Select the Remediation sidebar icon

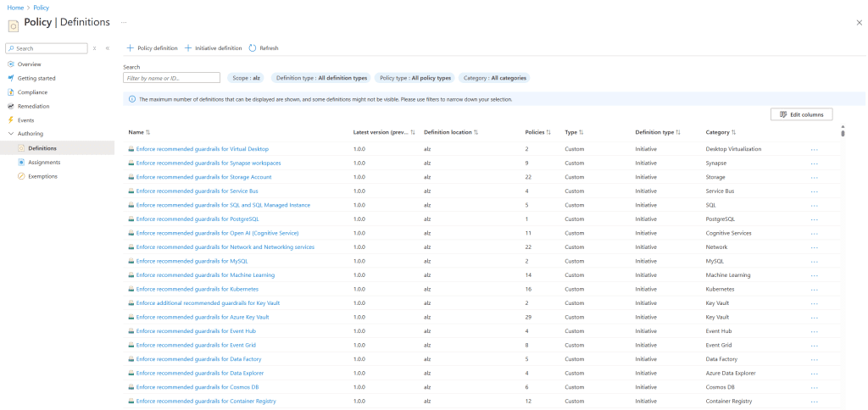[x=10, y=106]
